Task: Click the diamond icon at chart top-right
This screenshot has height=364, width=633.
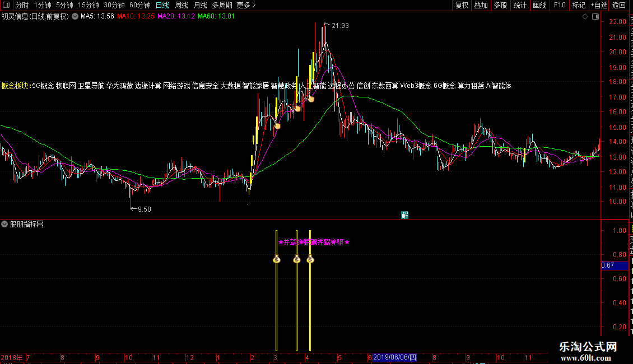Action: point(585,17)
